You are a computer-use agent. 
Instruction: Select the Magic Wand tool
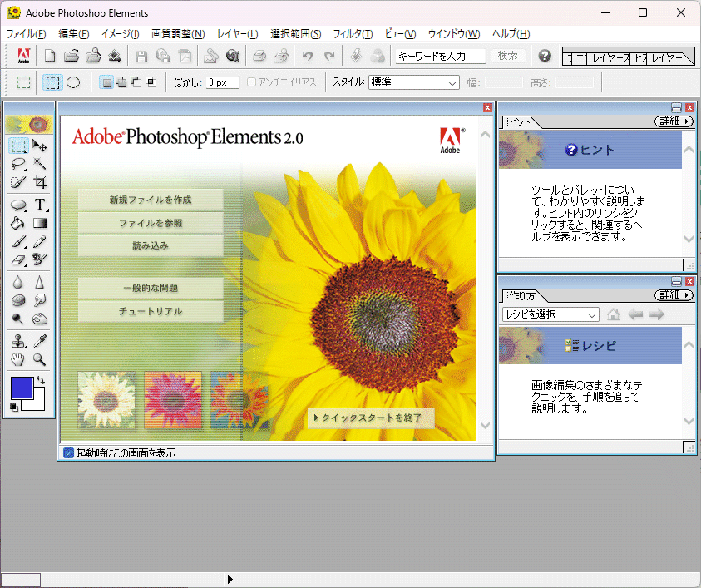click(39, 164)
